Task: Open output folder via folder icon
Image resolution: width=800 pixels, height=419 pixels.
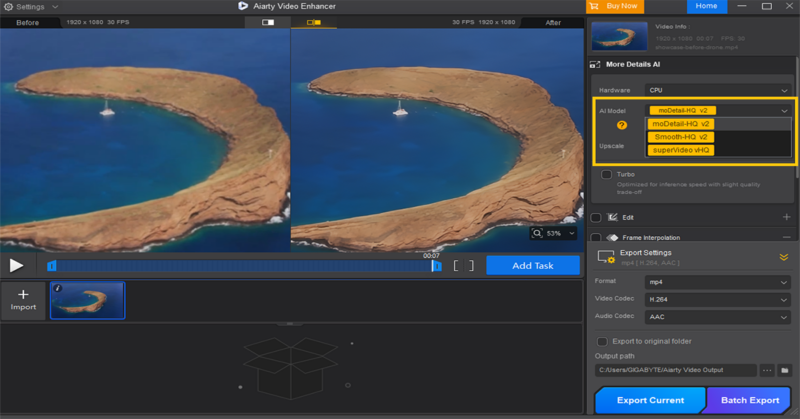Action: coord(786,370)
